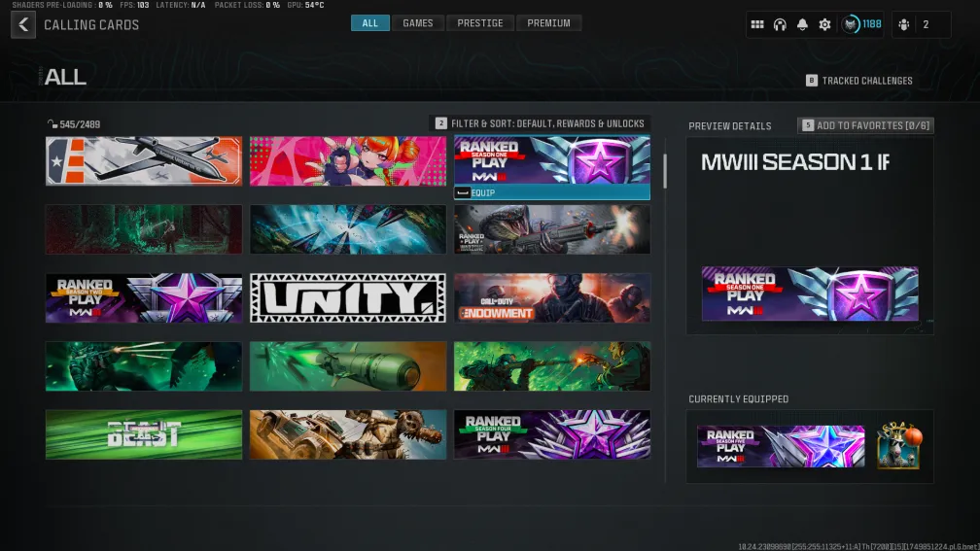Switch to the PREMIUM tab
Screen dimensions: 980x551
click(x=548, y=23)
